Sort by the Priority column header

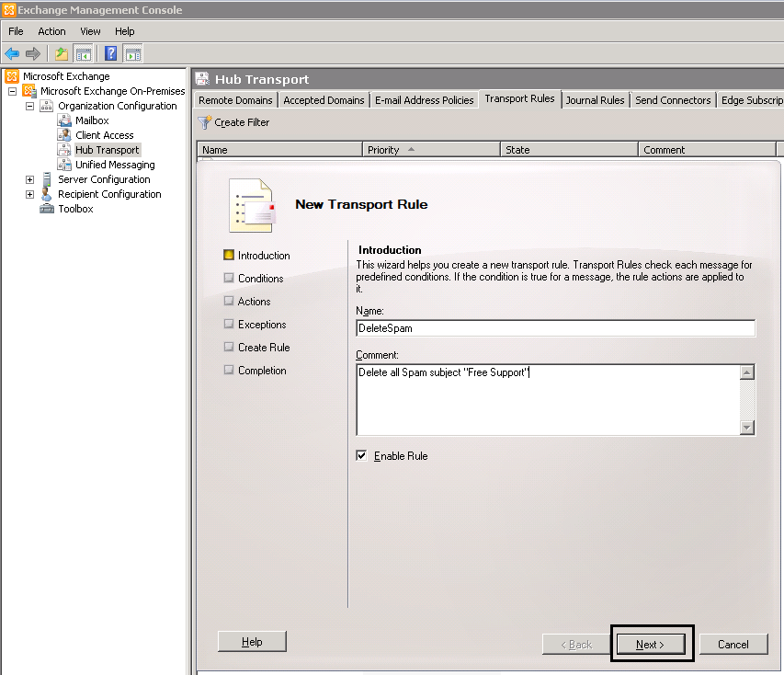click(431, 150)
